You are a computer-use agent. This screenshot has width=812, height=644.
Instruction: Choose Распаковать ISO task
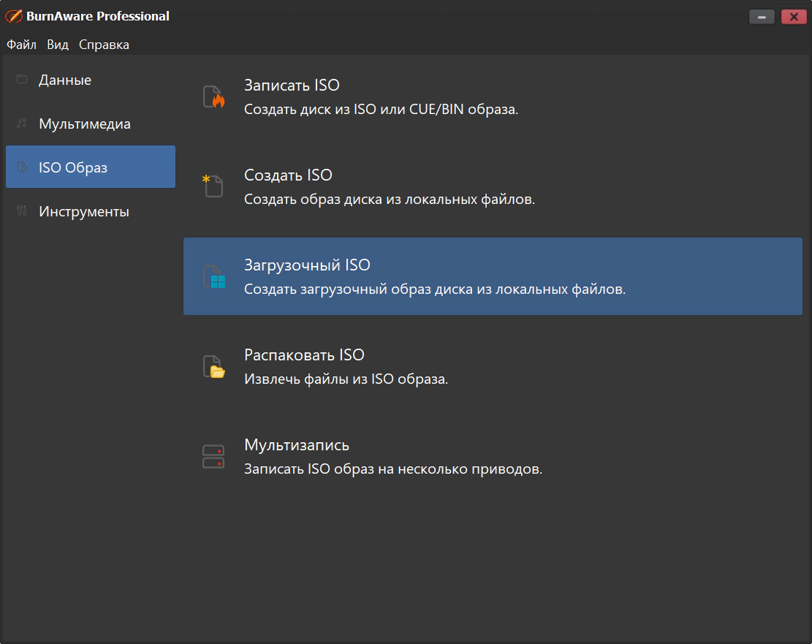[493, 367]
